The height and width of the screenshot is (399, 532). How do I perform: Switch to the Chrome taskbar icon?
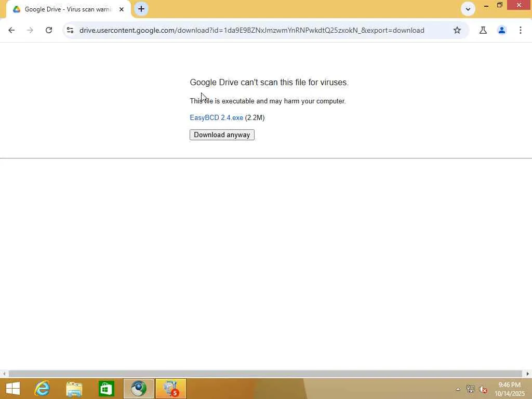click(138, 389)
